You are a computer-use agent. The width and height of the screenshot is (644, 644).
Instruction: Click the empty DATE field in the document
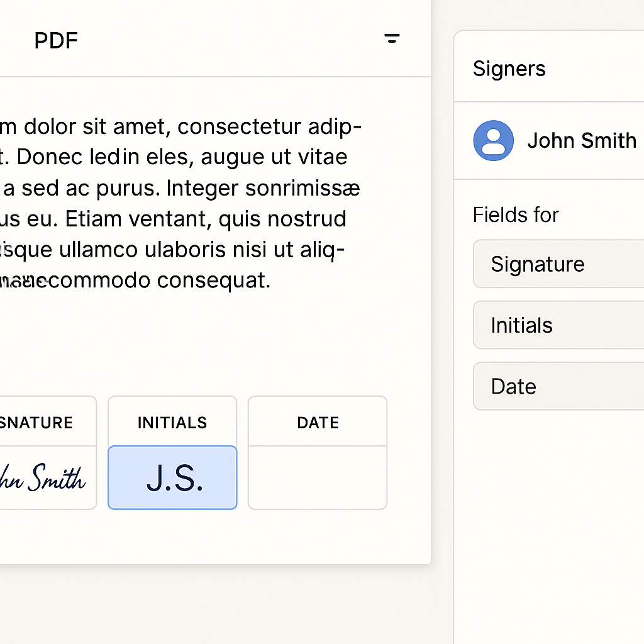[x=317, y=477]
